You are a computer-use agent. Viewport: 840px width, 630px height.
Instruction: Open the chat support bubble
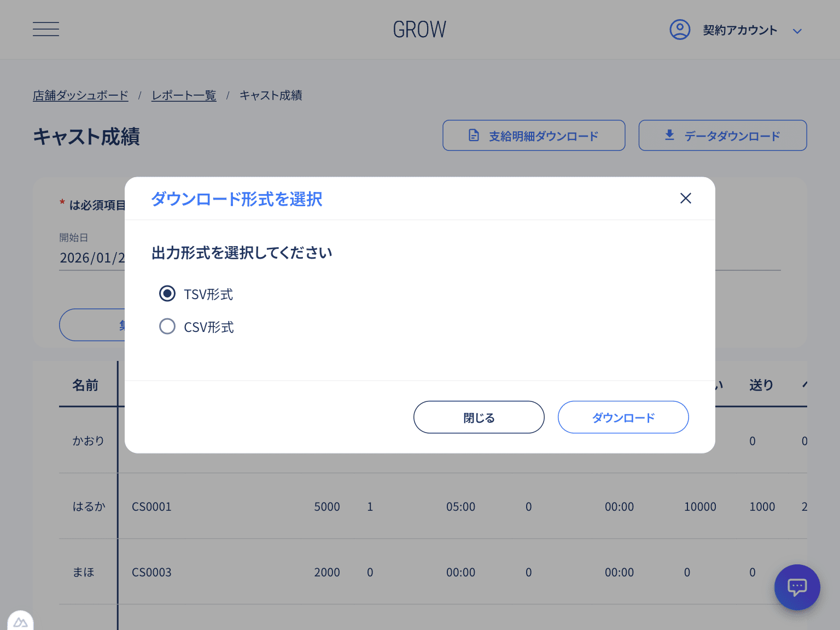click(x=797, y=587)
